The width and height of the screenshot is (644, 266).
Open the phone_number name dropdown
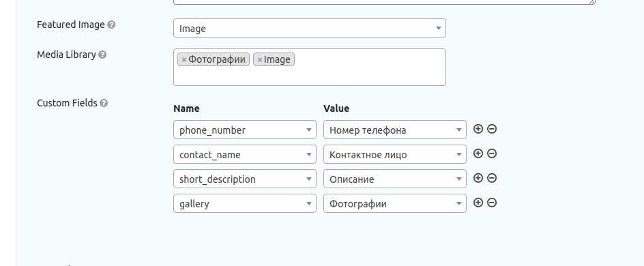tap(245, 130)
